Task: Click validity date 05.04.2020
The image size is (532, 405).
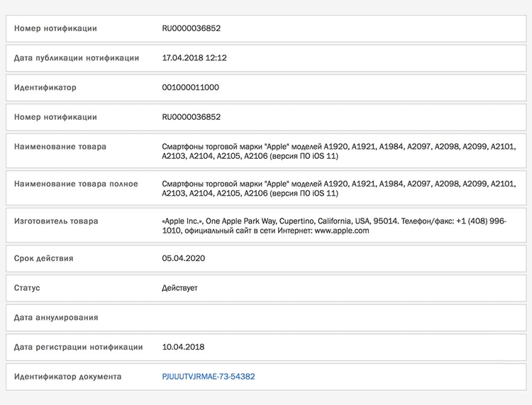Action: pos(183,258)
